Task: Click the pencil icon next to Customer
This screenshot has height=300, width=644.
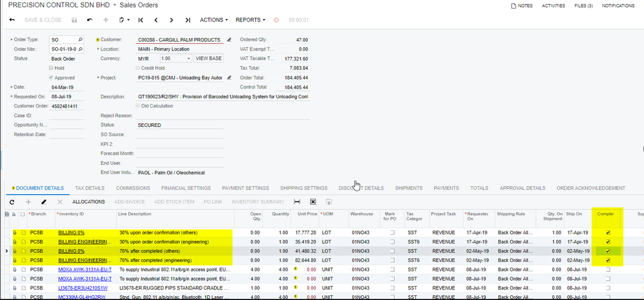Action: (x=229, y=40)
